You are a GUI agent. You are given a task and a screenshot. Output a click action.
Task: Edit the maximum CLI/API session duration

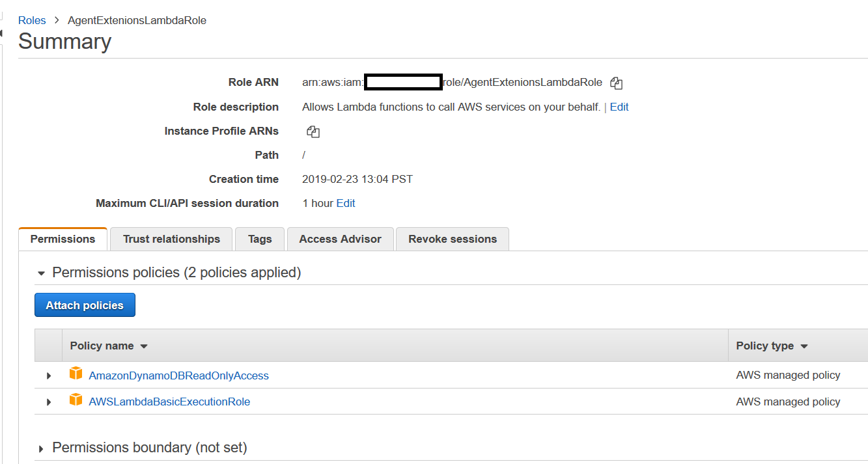point(346,203)
